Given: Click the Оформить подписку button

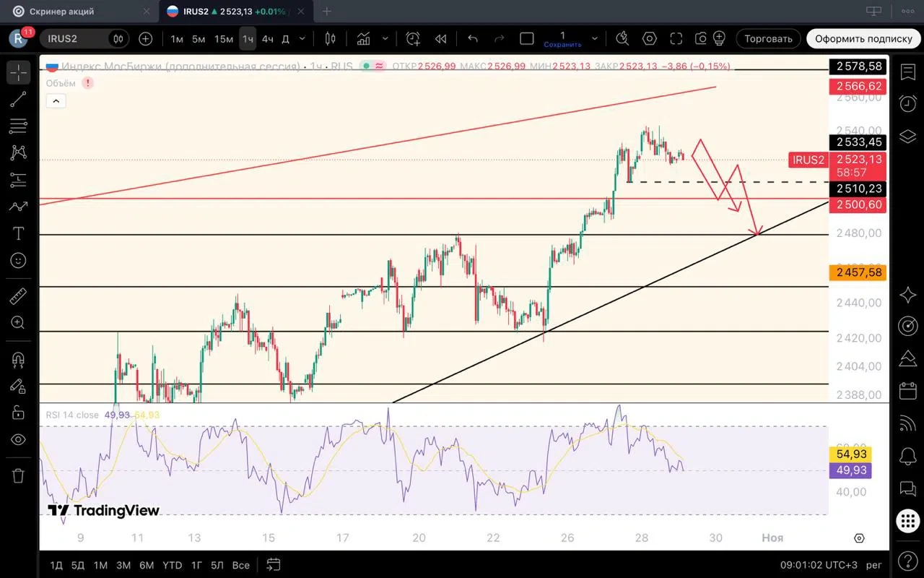Looking at the screenshot, I should click(864, 38).
